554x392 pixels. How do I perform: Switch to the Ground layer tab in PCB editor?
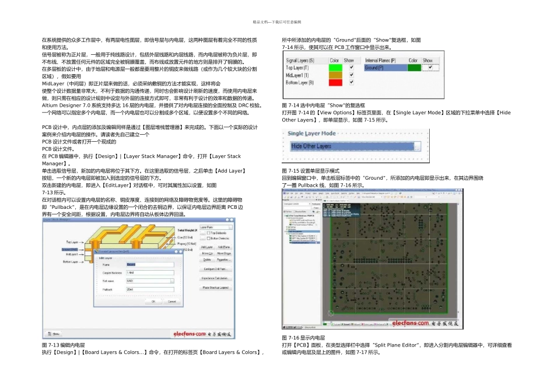pyautogui.click(x=346, y=324)
